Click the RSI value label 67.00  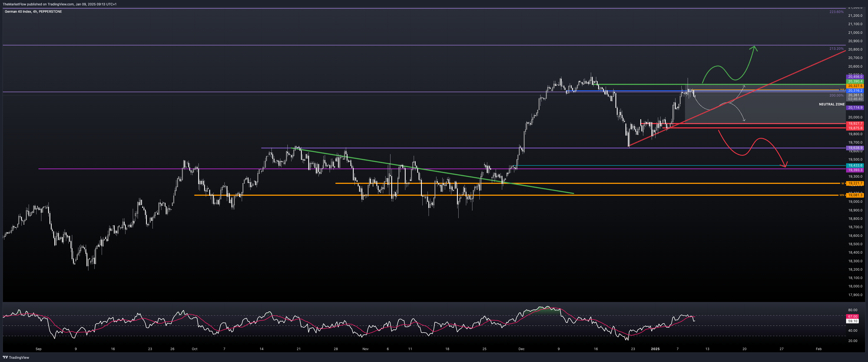[853, 317]
